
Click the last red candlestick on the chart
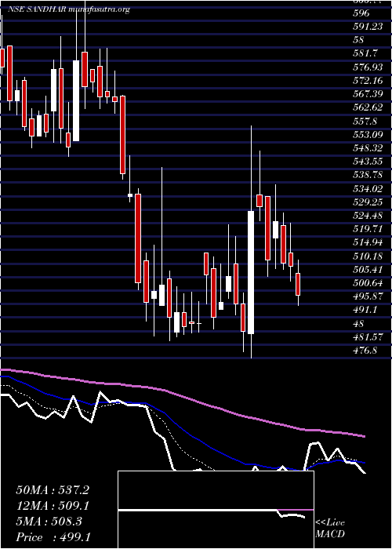point(298,284)
